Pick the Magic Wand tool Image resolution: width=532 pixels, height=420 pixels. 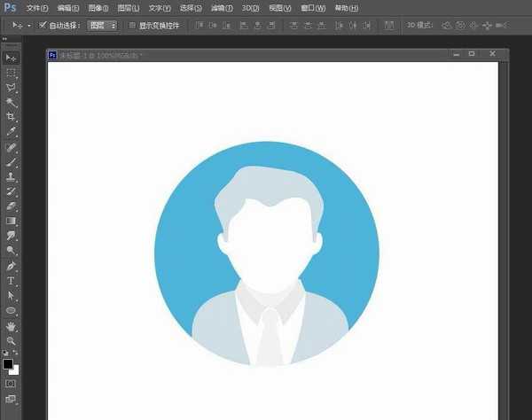pyautogui.click(x=12, y=103)
